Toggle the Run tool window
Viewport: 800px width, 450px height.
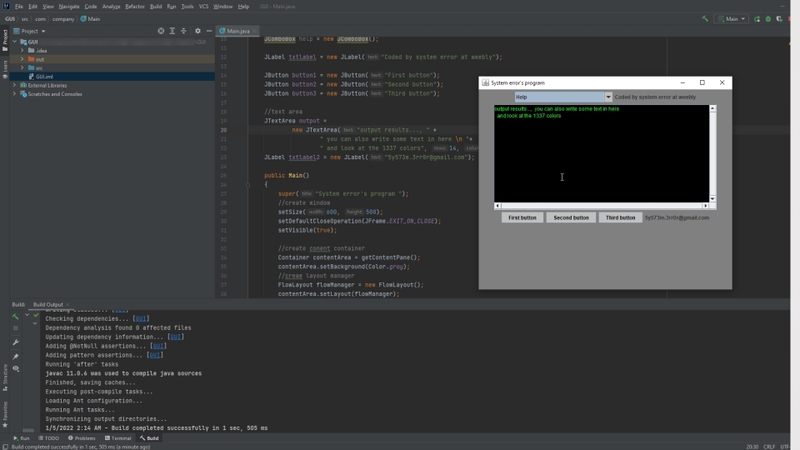(21, 438)
